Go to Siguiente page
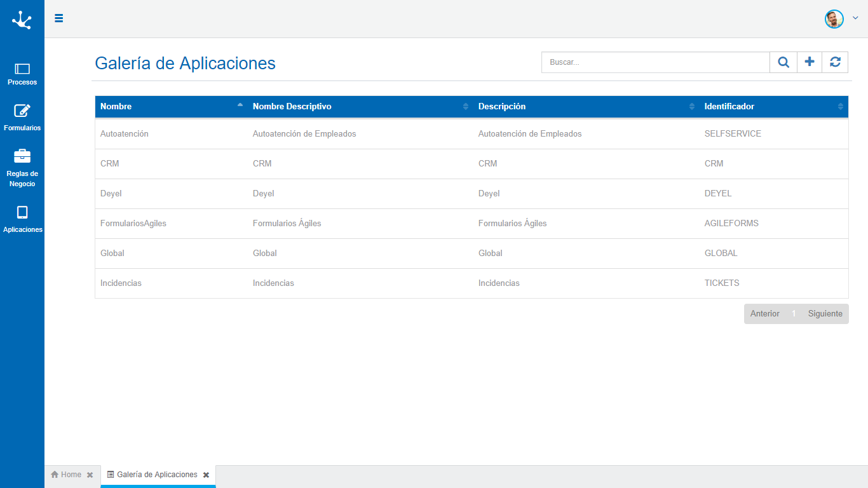The height and width of the screenshot is (488, 868). [825, 314]
